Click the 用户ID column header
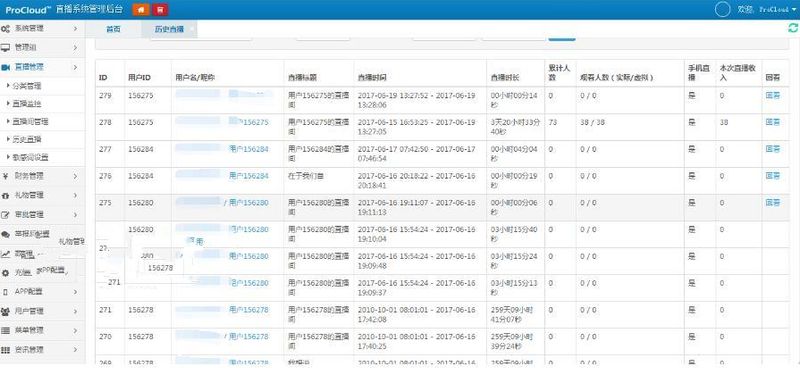 pyautogui.click(x=139, y=78)
